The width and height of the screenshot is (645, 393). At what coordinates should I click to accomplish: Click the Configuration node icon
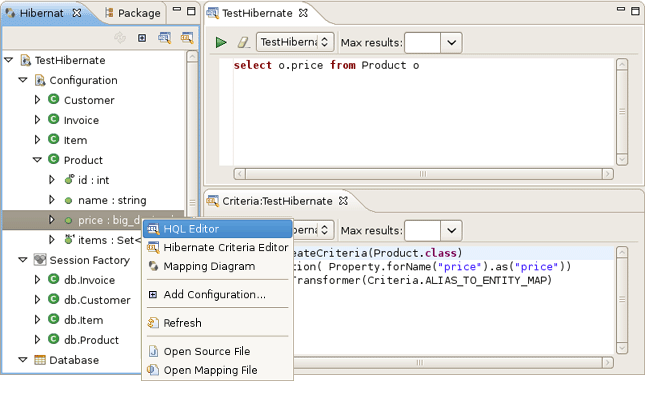pyautogui.click(x=40, y=80)
